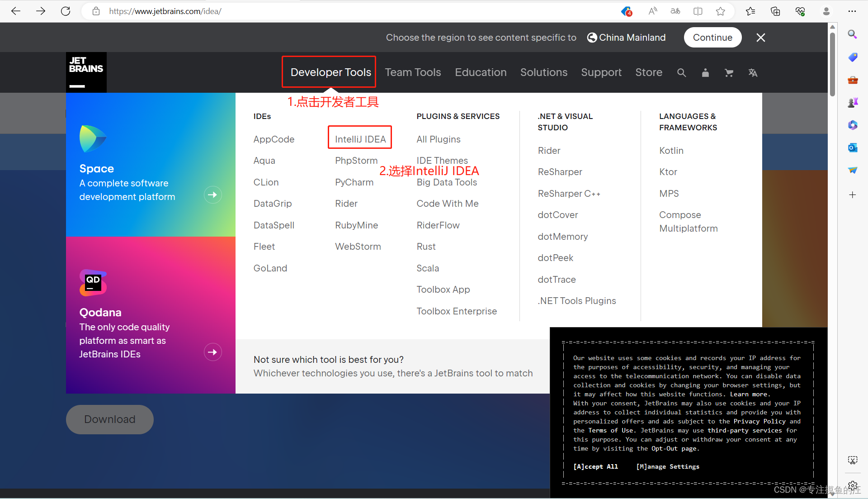The image size is (868, 499).
Task: Open the Developer Tools menu
Action: tap(330, 72)
